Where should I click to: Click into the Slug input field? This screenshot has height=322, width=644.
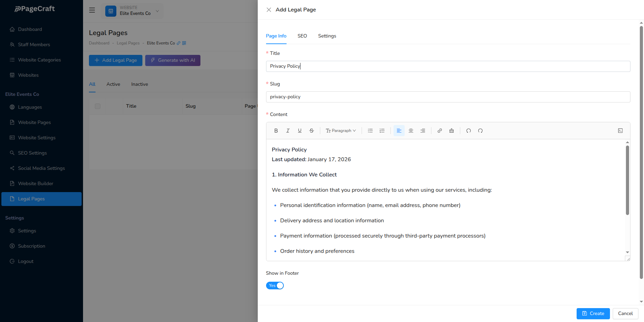pyautogui.click(x=448, y=97)
